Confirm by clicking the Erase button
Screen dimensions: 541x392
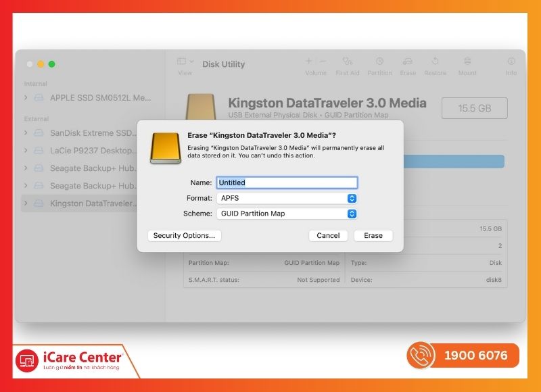373,235
